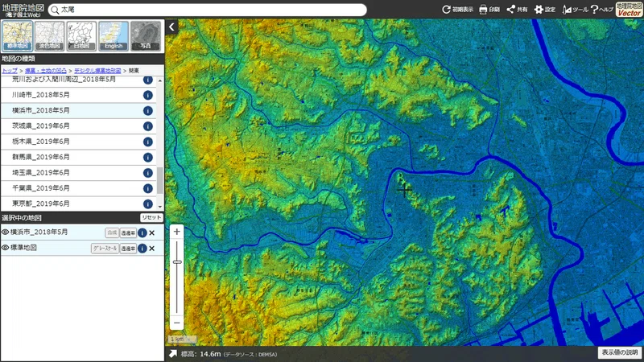Image resolution: width=644 pixels, height=362 pixels.
Task: Click the リセット button
Action: pos(151,217)
